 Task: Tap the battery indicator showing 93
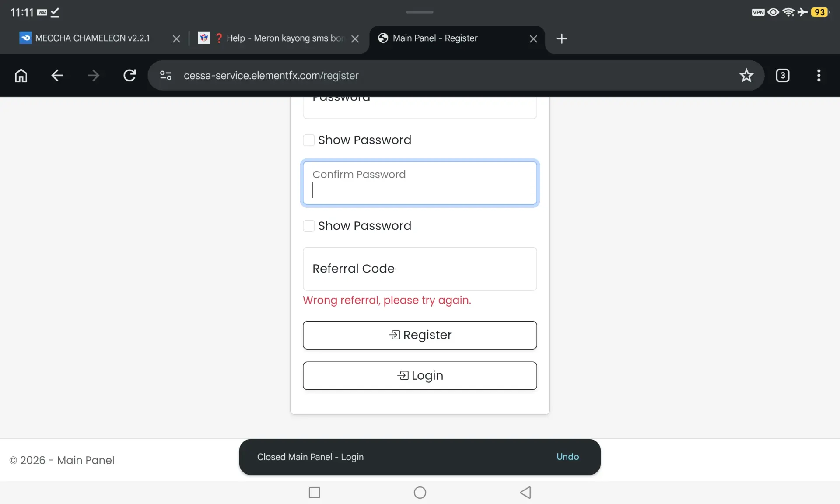tap(820, 12)
